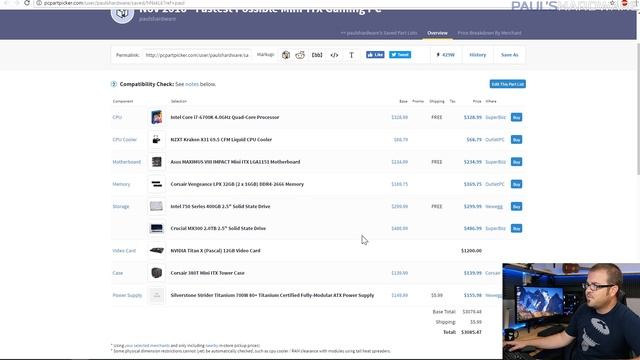640x360 pixels.
Task: Open Asus MAXIMUS VIII IMPACT motherboard link
Action: (235, 162)
